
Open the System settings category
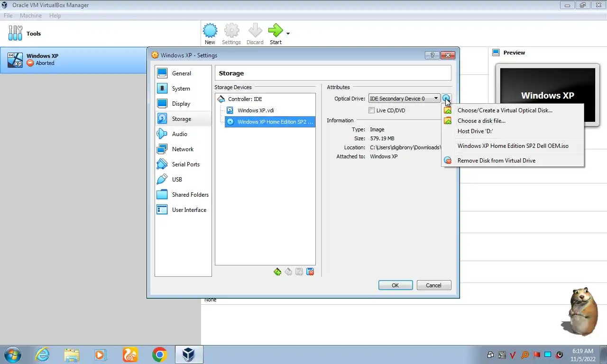point(183,88)
